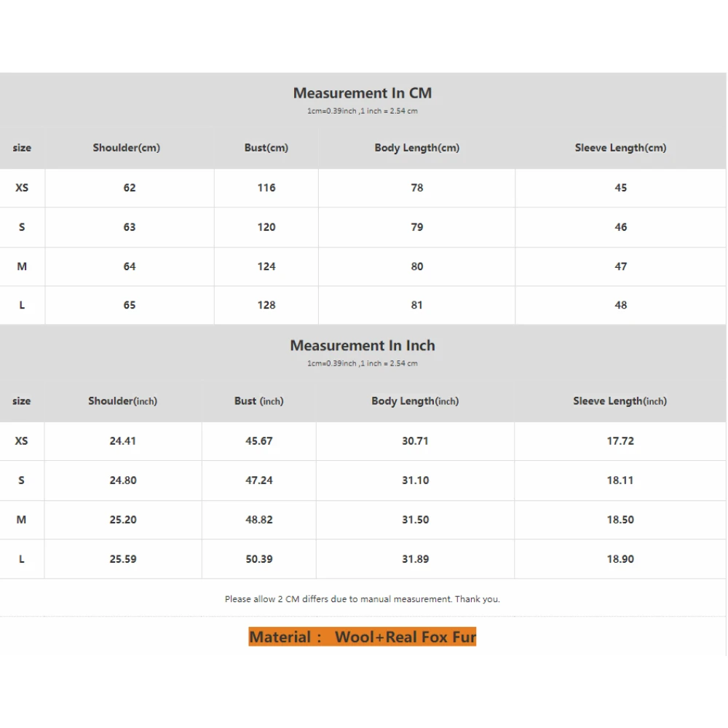
Task: Click the shoulder value 25.59 inch cell
Action: point(122,559)
